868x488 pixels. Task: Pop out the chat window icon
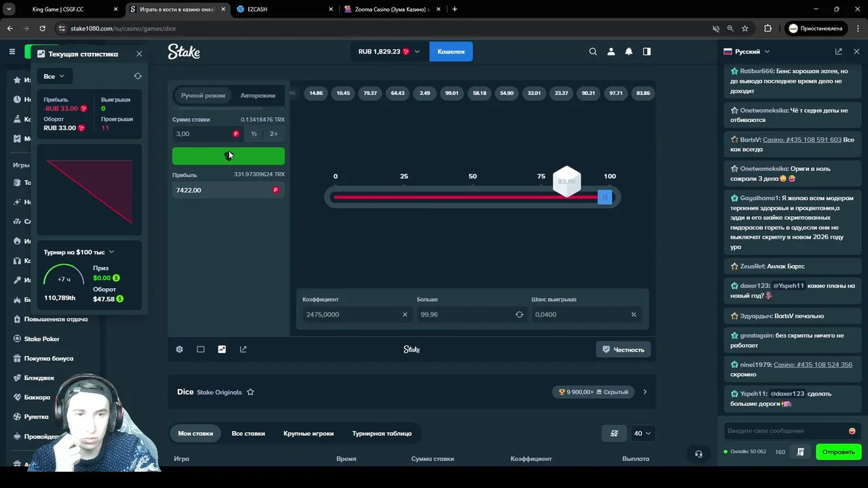coord(839,52)
